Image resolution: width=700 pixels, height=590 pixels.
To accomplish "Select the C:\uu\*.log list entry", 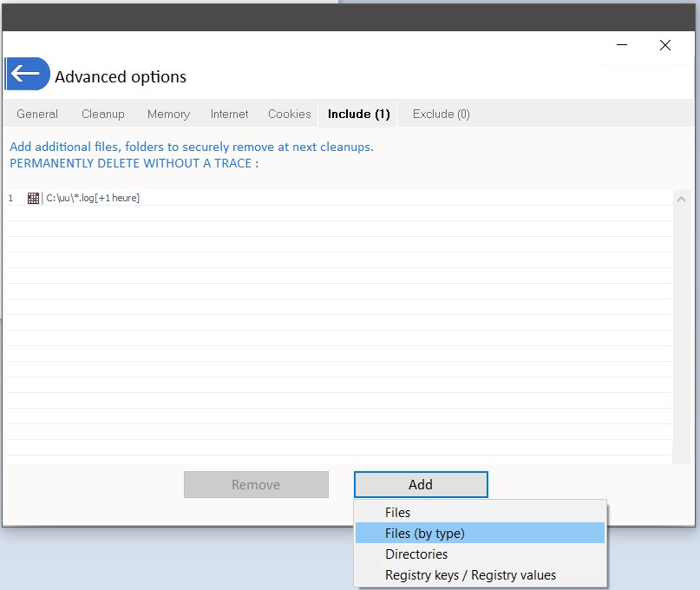I will click(93, 198).
